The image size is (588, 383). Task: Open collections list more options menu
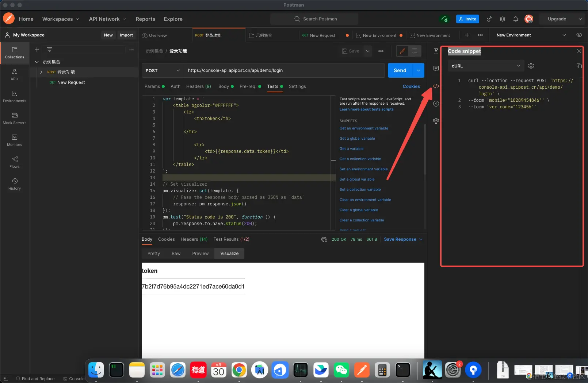click(x=131, y=50)
